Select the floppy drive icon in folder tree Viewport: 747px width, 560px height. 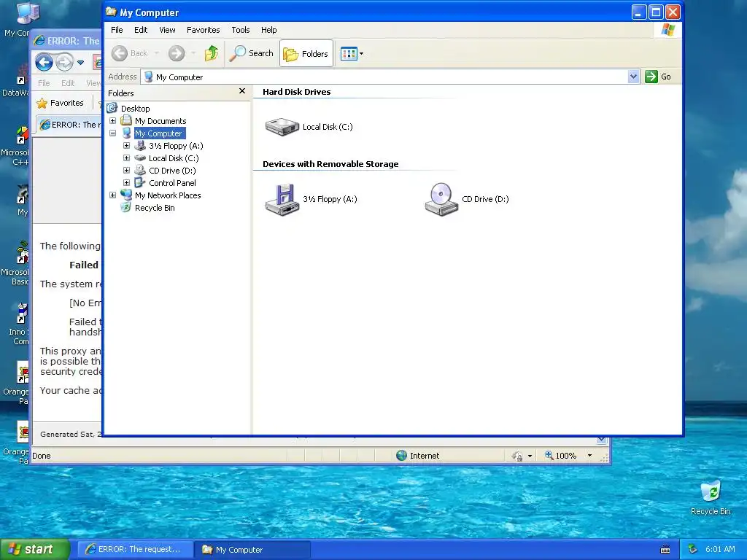140,146
